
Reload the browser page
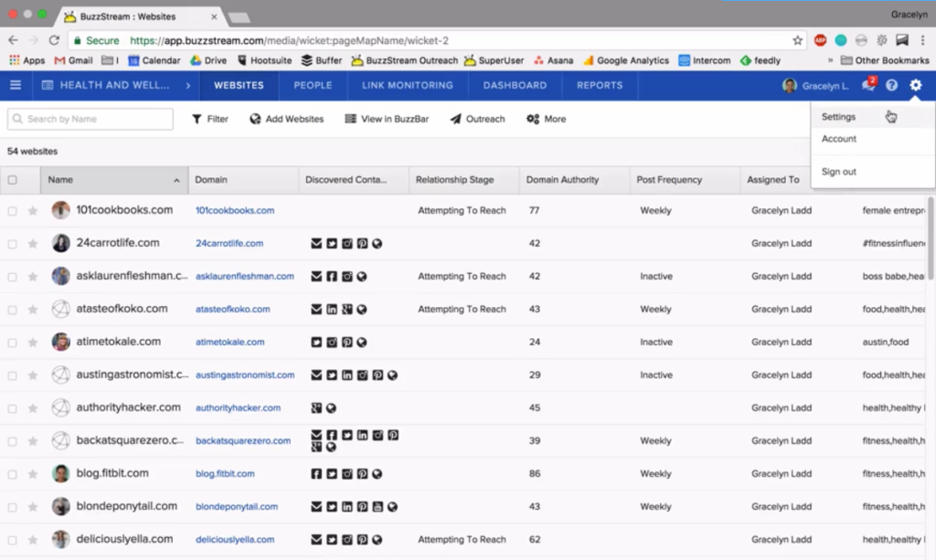click(x=54, y=40)
